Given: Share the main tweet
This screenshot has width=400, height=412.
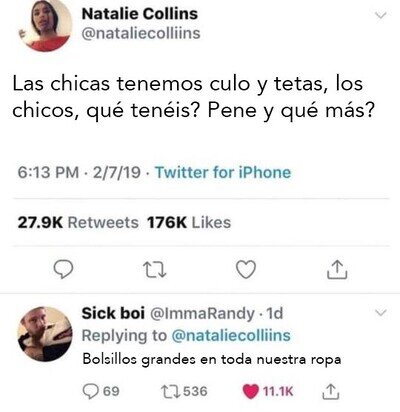Looking at the screenshot, I should click(337, 269).
